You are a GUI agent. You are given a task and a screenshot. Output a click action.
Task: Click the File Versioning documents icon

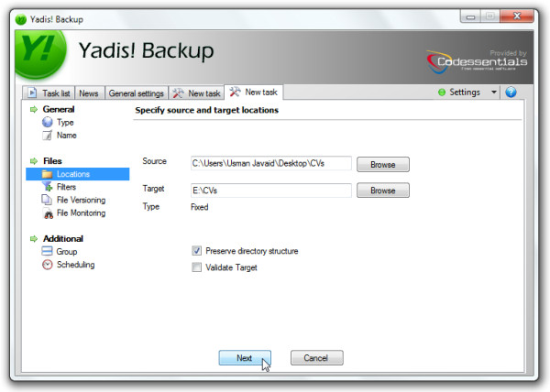pyautogui.click(x=47, y=200)
